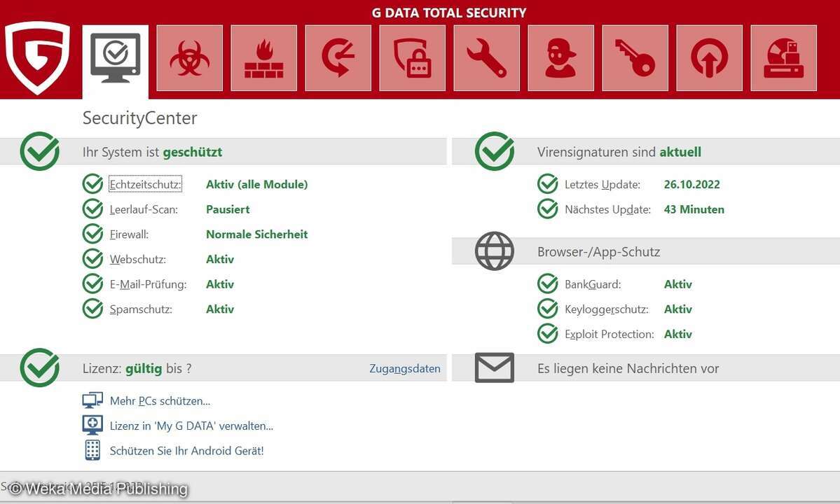Viewport: 840px width, 504px height.
Task: Open Lizenz in 'My G DATA' verwalten
Action: 191,426
